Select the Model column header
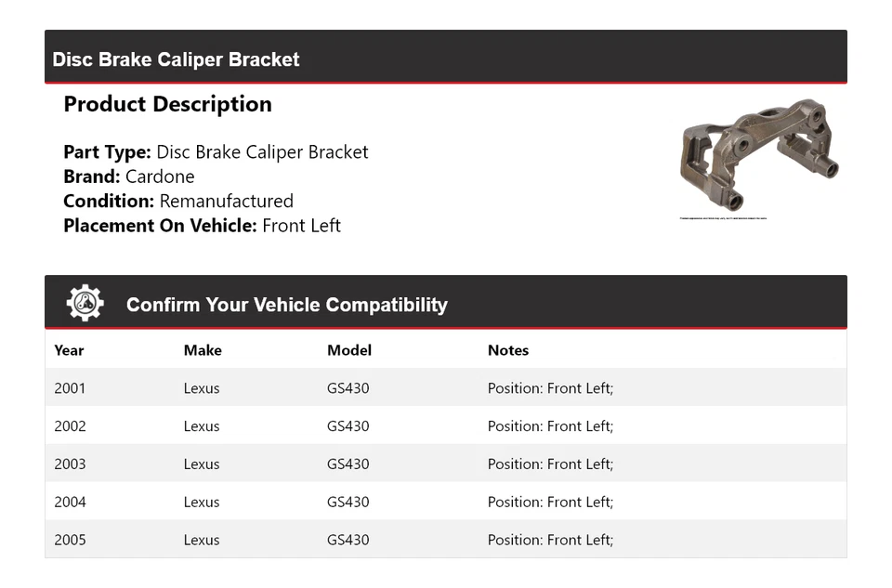The image size is (892, 588). [x=349, y=350]
